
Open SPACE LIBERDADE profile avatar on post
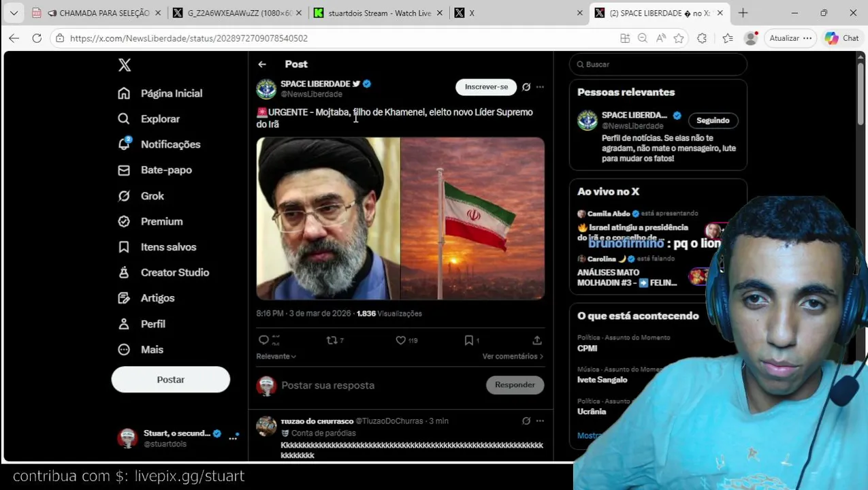(x=266, y=88)
